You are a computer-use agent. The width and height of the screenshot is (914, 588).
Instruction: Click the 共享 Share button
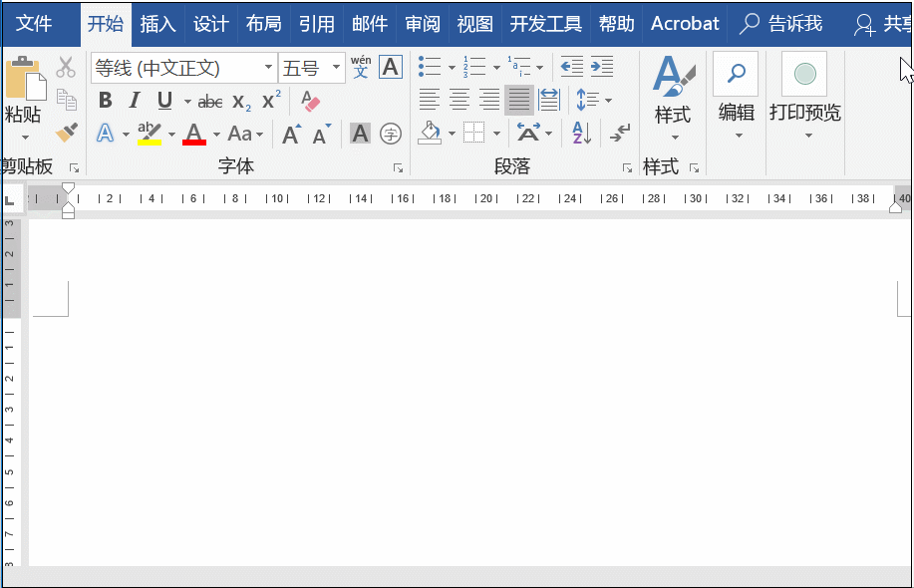coord(882,24)
